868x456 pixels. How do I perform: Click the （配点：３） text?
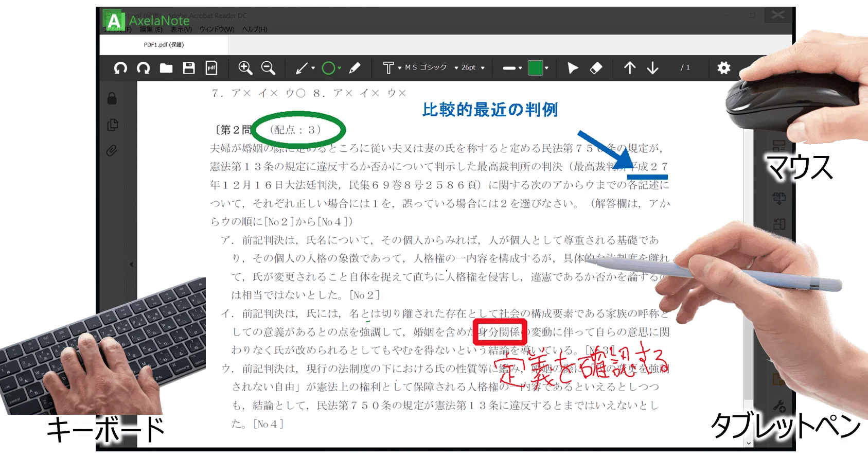(296, 130)
